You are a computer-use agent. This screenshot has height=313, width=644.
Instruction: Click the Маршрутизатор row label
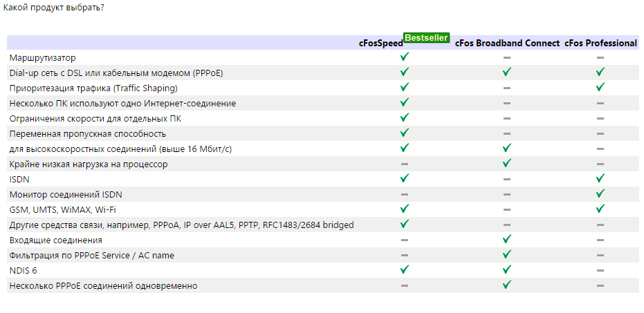click(43, 58)
